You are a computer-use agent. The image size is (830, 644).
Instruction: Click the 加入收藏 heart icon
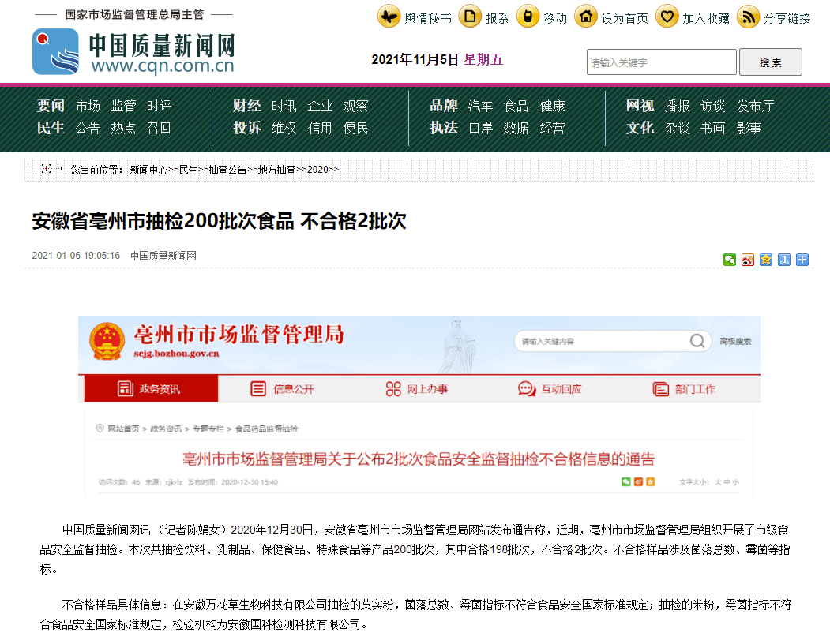[x=668, y=16]
